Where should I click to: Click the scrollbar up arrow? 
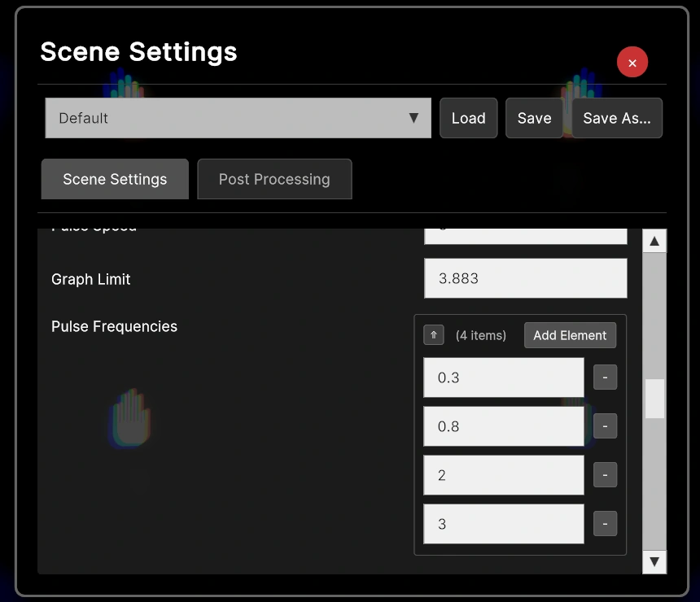654,241
